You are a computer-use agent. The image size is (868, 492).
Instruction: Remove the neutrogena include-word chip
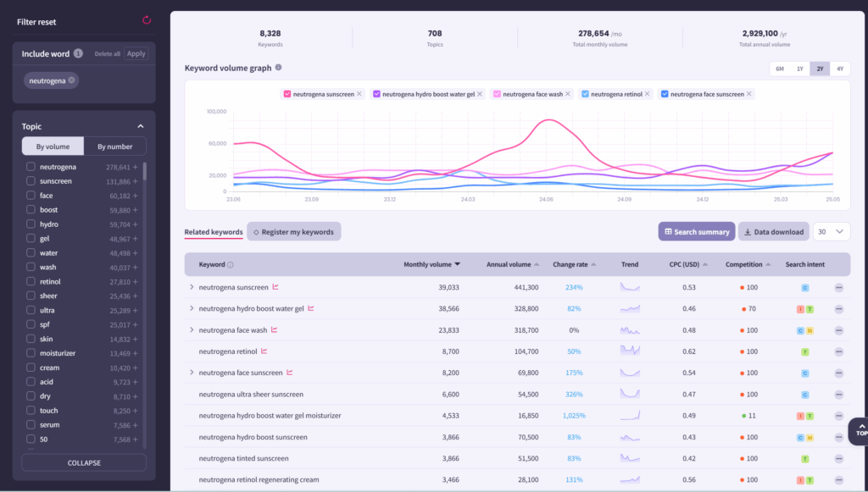click(x=72, y=80)
